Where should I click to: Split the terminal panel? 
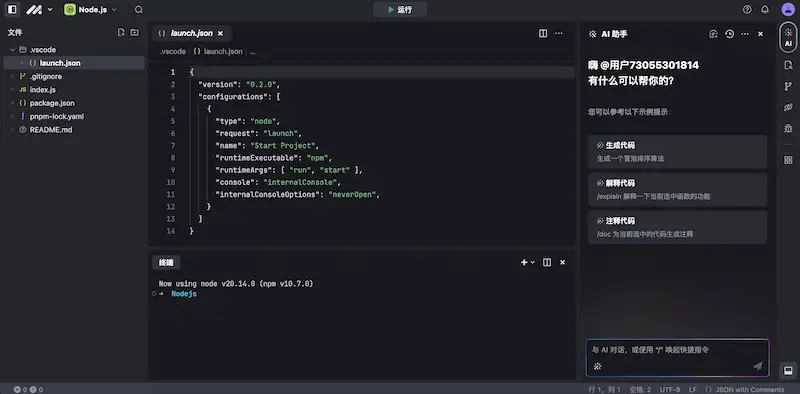(x=547, y=262)
